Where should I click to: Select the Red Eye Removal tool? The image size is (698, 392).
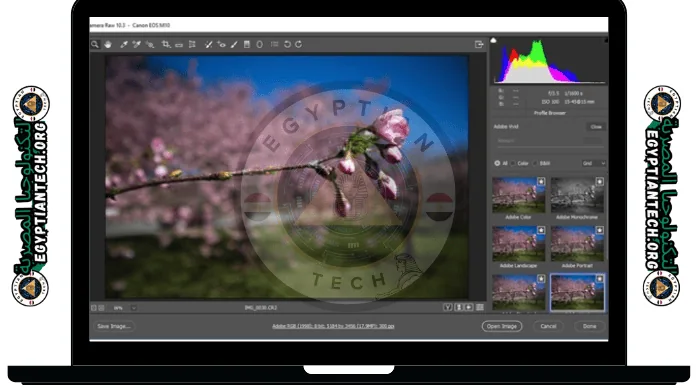pyautogui.click(x=221, y=44)
